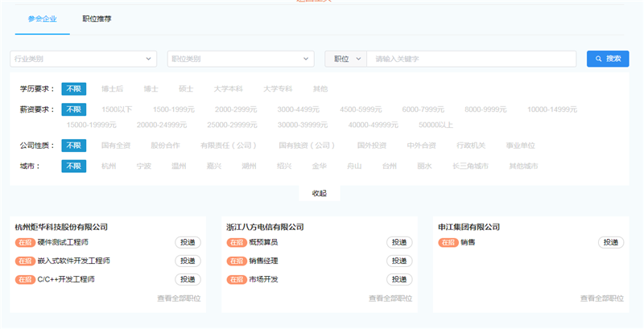This screenshot has height=329, width=644.
Task: Select 不限 for 公司性质
Action: 74,146
